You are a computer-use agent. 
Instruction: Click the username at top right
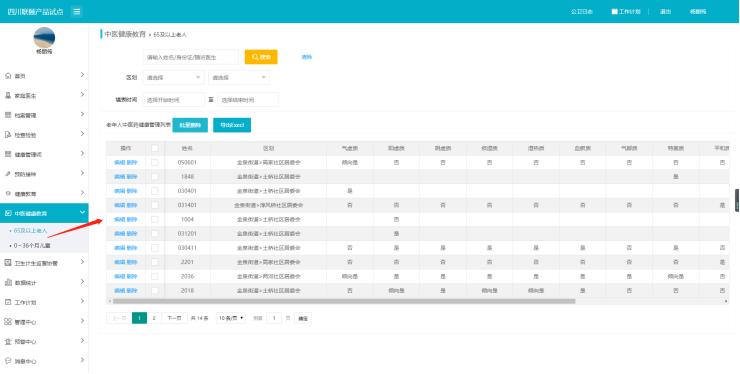pyautogui.click(x=698, y=11)
